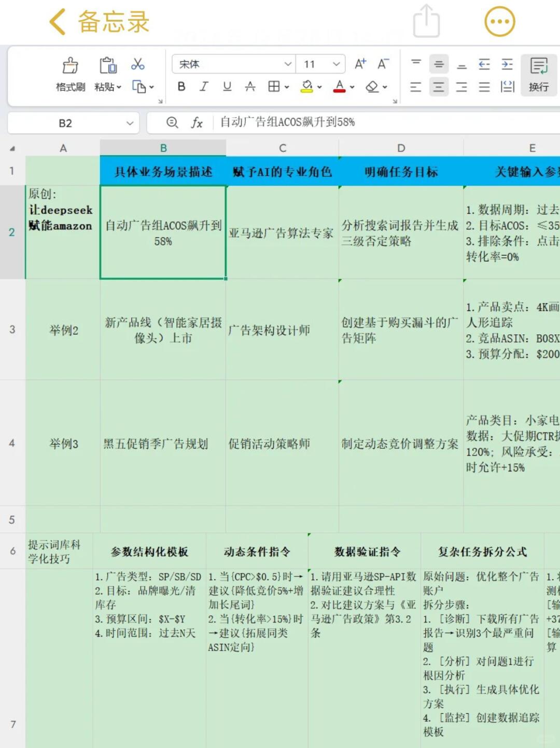This screenshot has width=560, height=748.
Task: Toggle horizontal center alignment
Action: pos(439,87)
